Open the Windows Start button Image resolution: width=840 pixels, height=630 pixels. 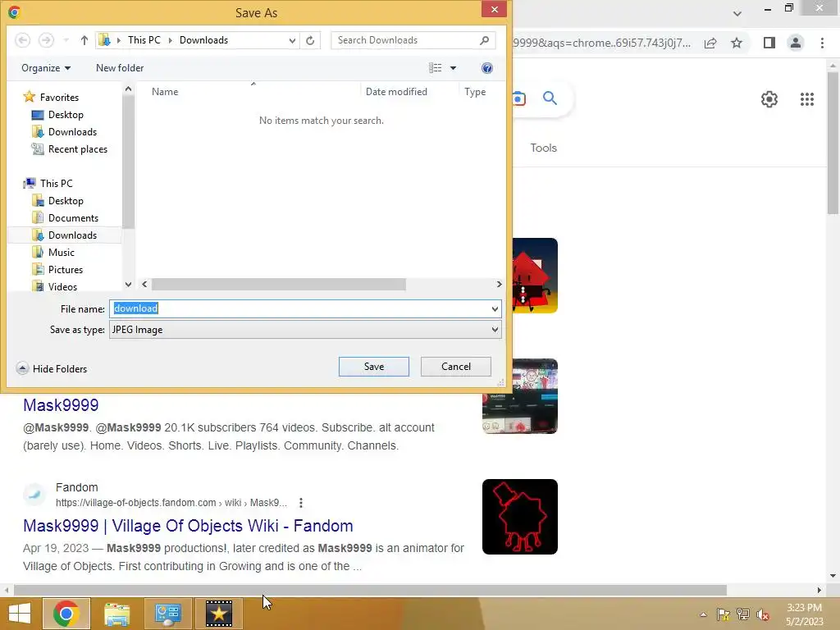[20, 614]
